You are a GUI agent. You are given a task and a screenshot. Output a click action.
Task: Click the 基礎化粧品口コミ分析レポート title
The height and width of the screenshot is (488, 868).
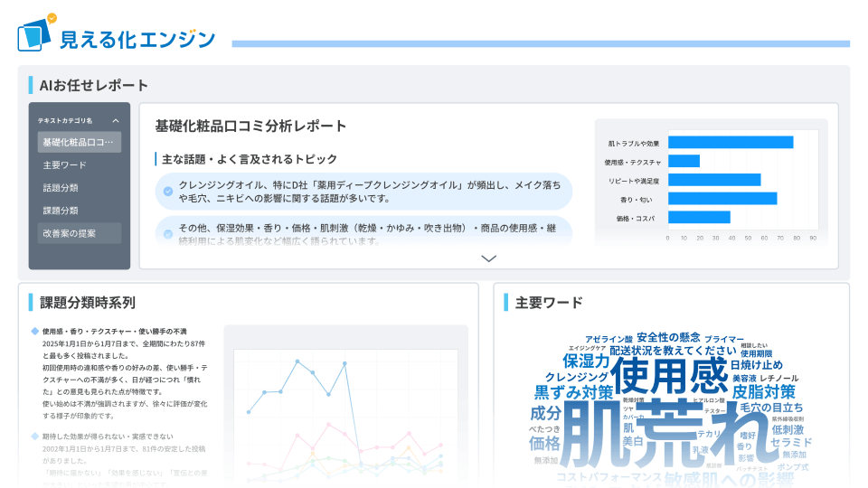point(250,127)
